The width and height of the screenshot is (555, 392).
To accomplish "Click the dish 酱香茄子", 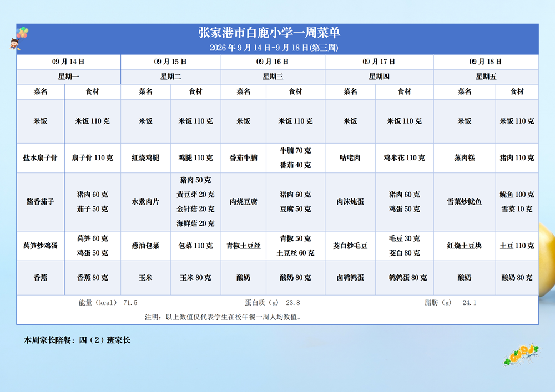I will (x=41, y=202).
